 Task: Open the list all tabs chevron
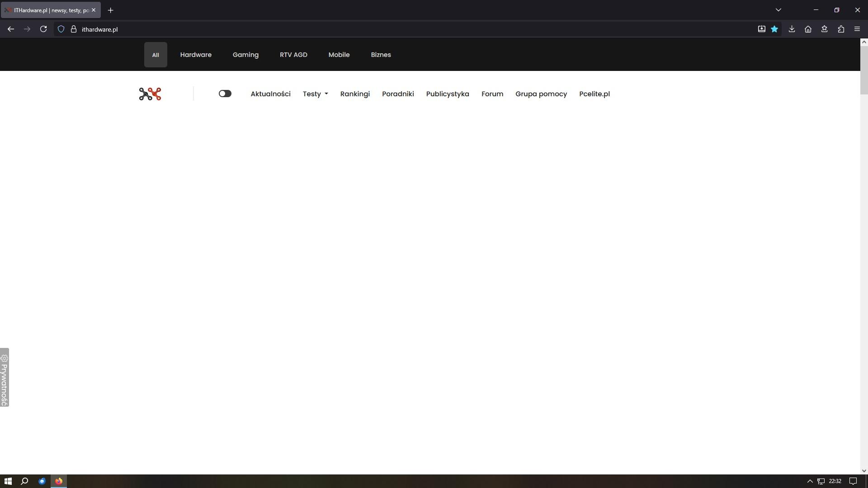coord(778,10)
